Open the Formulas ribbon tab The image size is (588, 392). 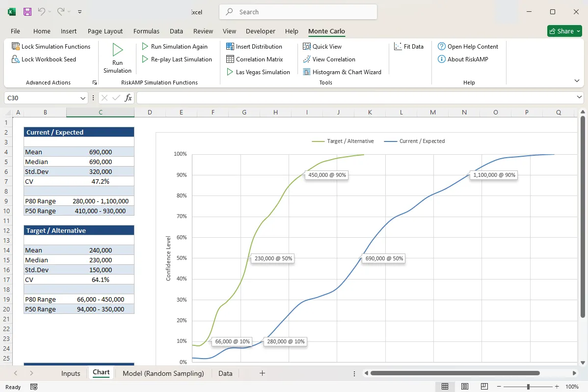click(146, 31)
